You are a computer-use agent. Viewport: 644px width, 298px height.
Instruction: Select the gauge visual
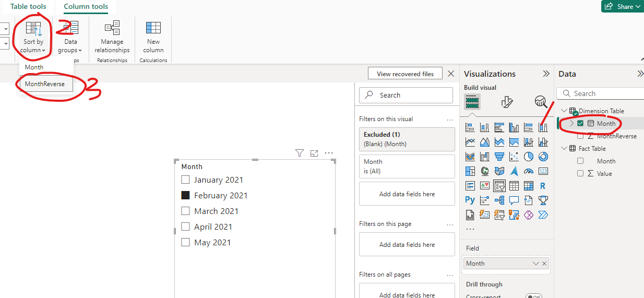coord(528,171)
